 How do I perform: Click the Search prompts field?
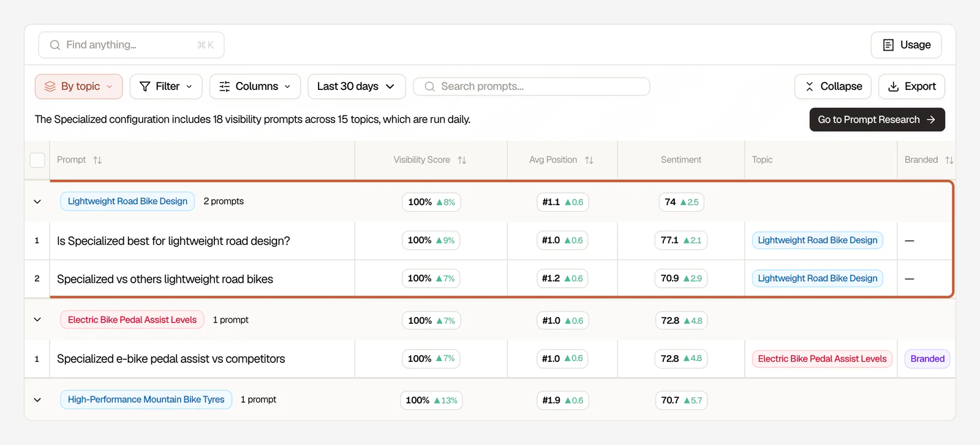(x=532, y=86)
